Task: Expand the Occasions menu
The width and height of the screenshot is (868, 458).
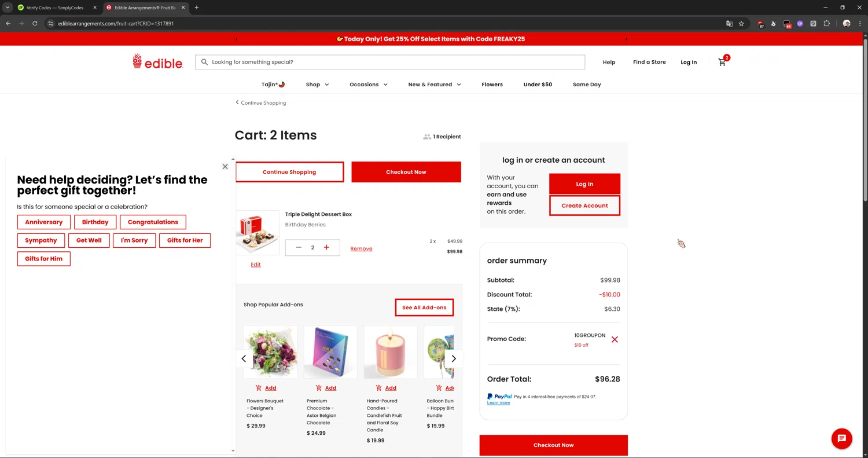Action: (368, 85)
